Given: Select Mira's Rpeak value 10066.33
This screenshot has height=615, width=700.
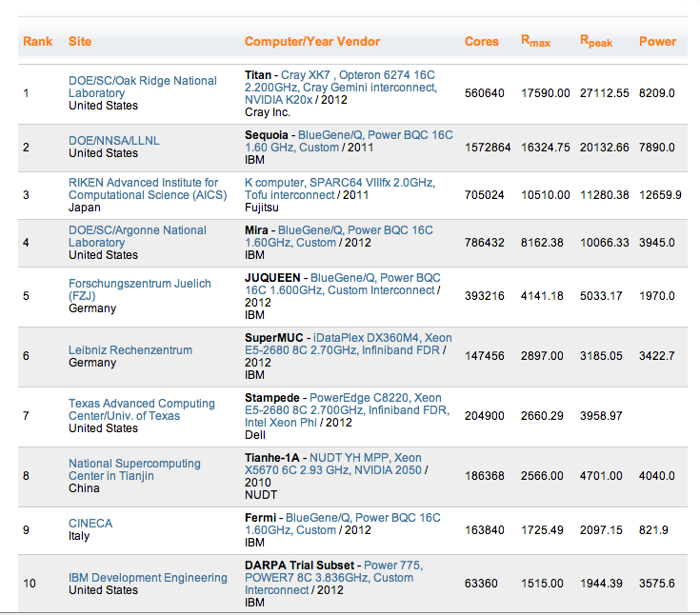Looking at the screenshot, I should (x=604, y=243).
